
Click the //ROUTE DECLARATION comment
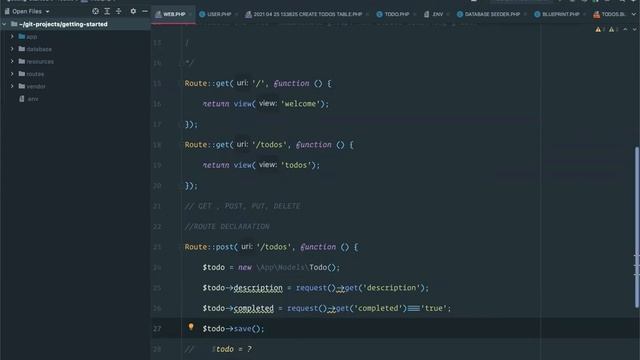(227, 227)
